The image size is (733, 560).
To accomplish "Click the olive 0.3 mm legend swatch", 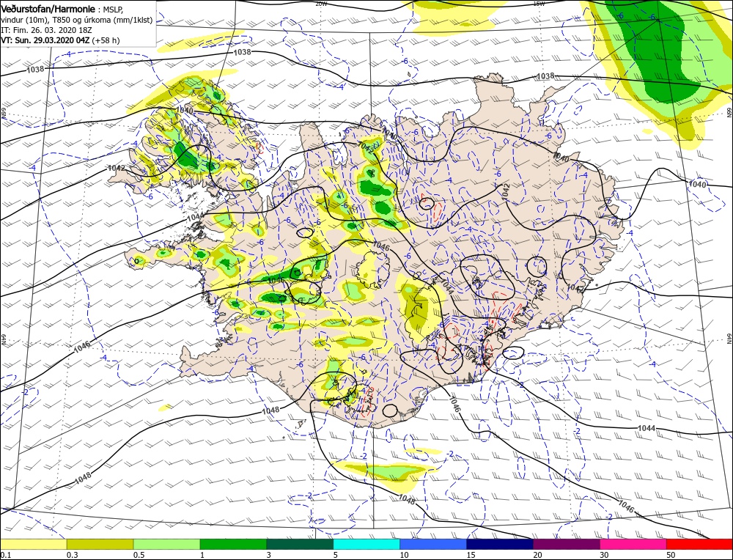I will tap(100, 544).
